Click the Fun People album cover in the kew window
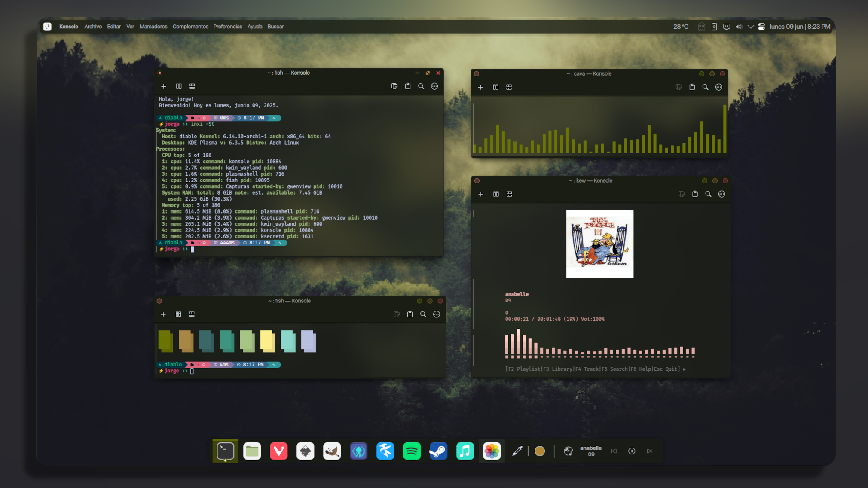Viewport: 868px width, 488px height. pyautogui.click(x=600, y=244)
